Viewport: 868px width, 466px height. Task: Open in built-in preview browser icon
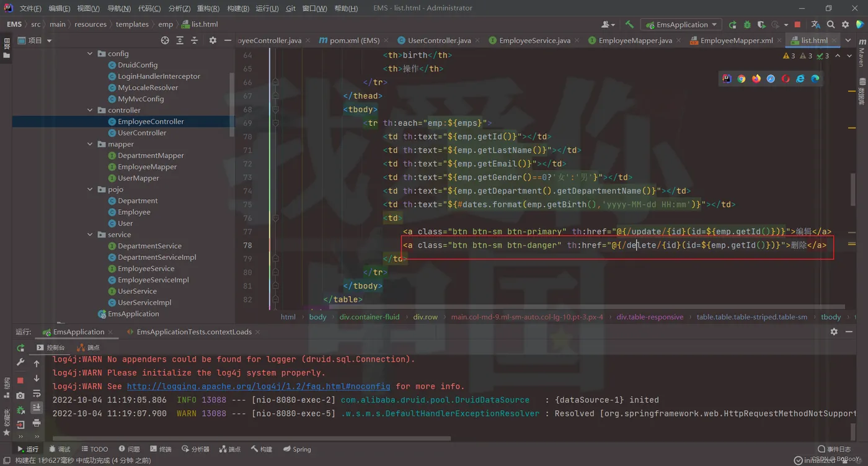727,79
